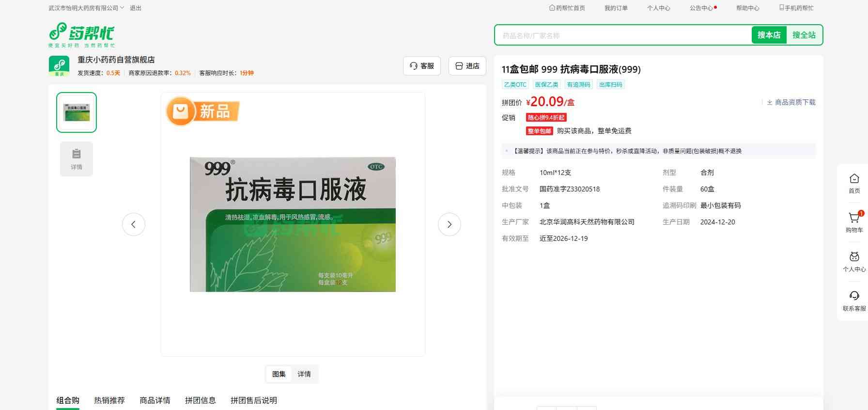Screen dimensions: 868x410
Task: Open the 热销推荐 tab
Action: pos(109,400)
